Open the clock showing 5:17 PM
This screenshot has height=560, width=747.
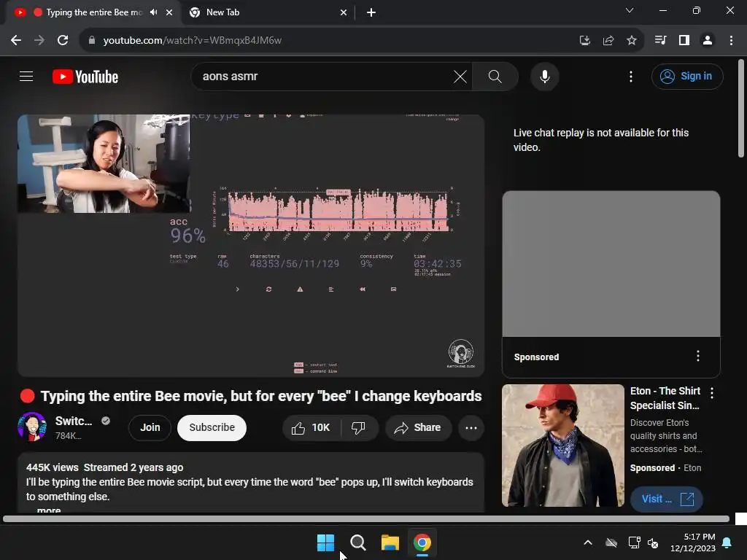(693, 542)
